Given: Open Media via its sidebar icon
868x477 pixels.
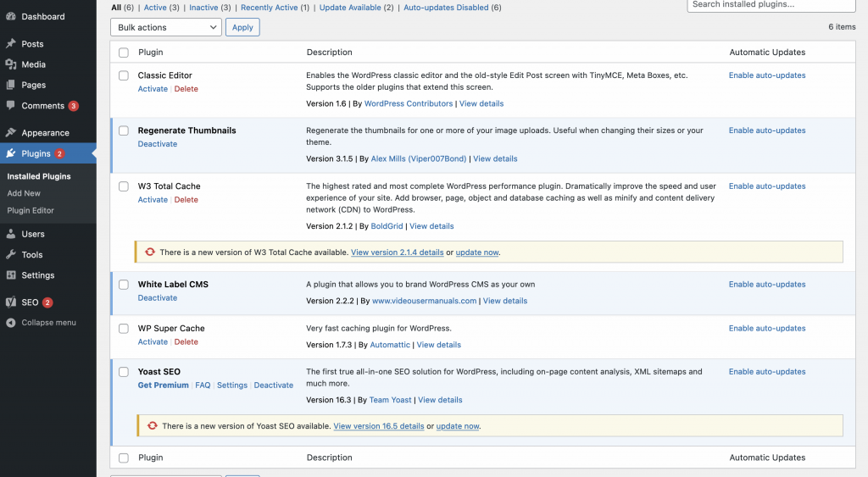Looking at the screenshot, I should tap(10, 64).
